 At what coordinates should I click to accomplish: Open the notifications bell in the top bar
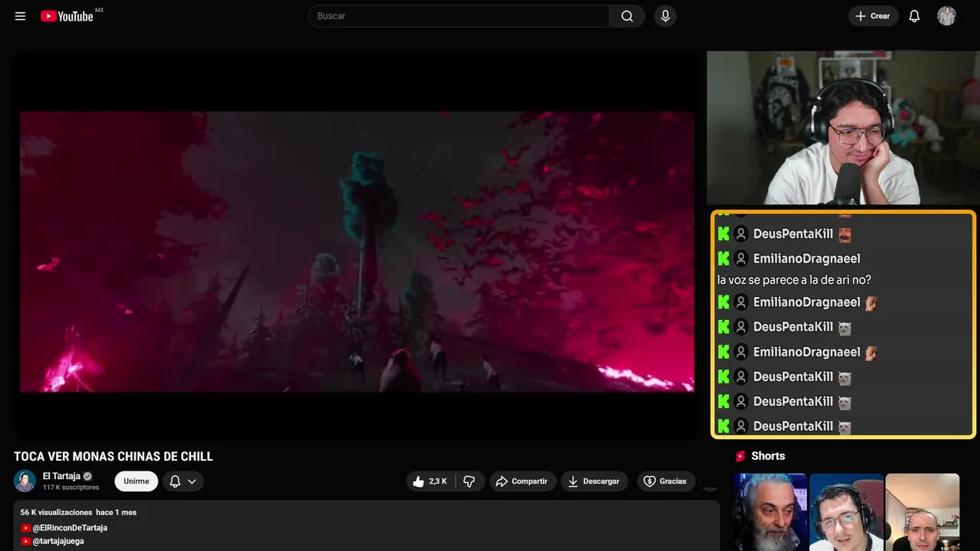point(914,16)
